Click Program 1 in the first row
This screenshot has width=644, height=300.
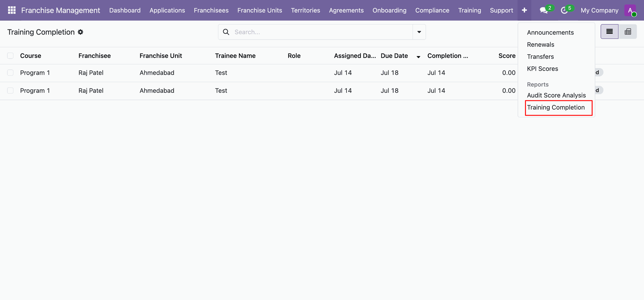[35, 73]
